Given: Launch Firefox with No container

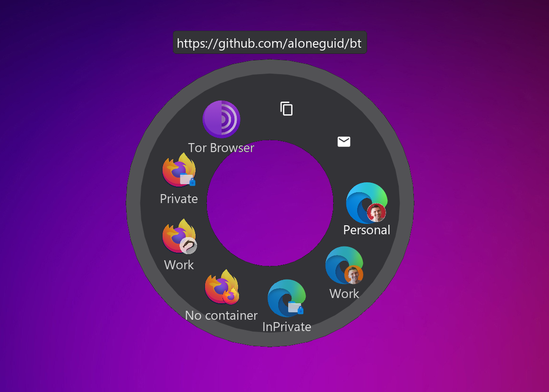Looking at the screenshot, I should pos(222,287).
